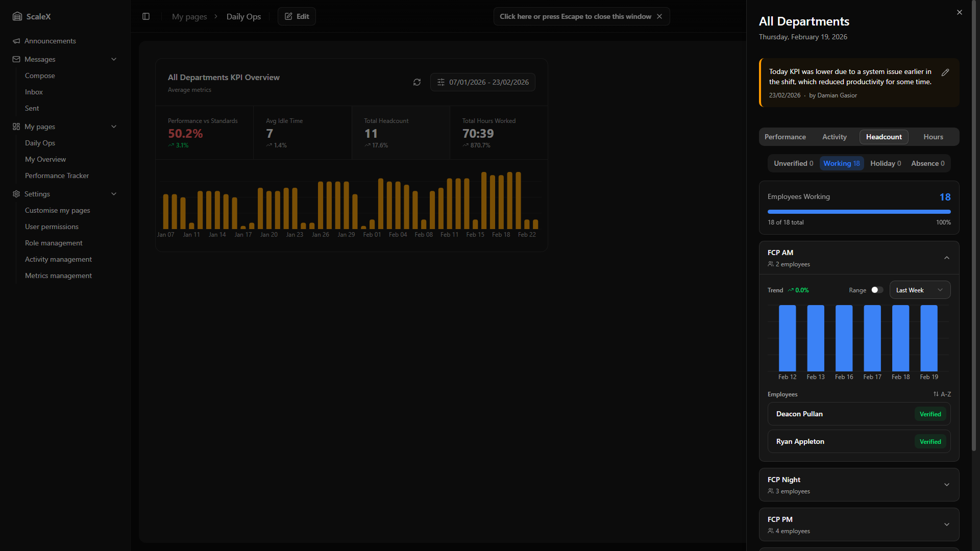
Task: Click the Edit button in header
Action: click(x=297, y=16)
